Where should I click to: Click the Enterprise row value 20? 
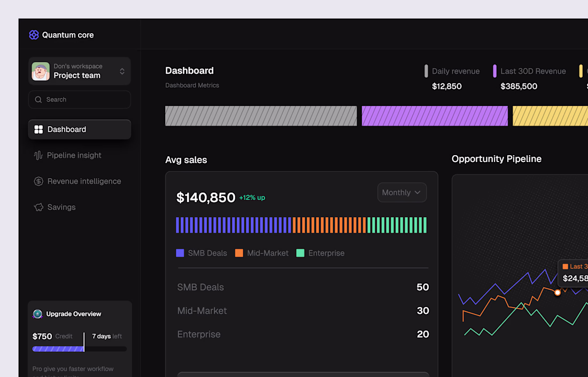point(423,334)
